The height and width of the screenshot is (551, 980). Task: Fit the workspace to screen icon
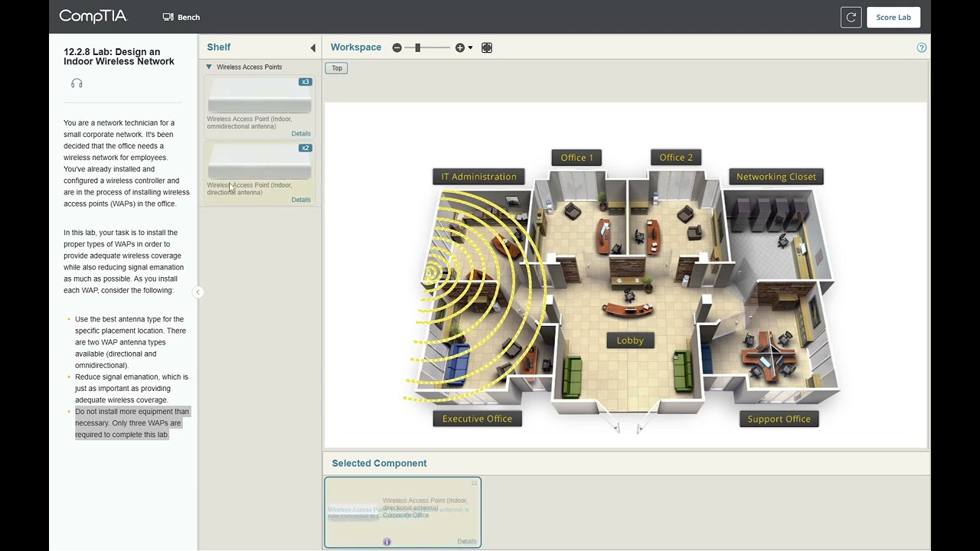[487, 47]
